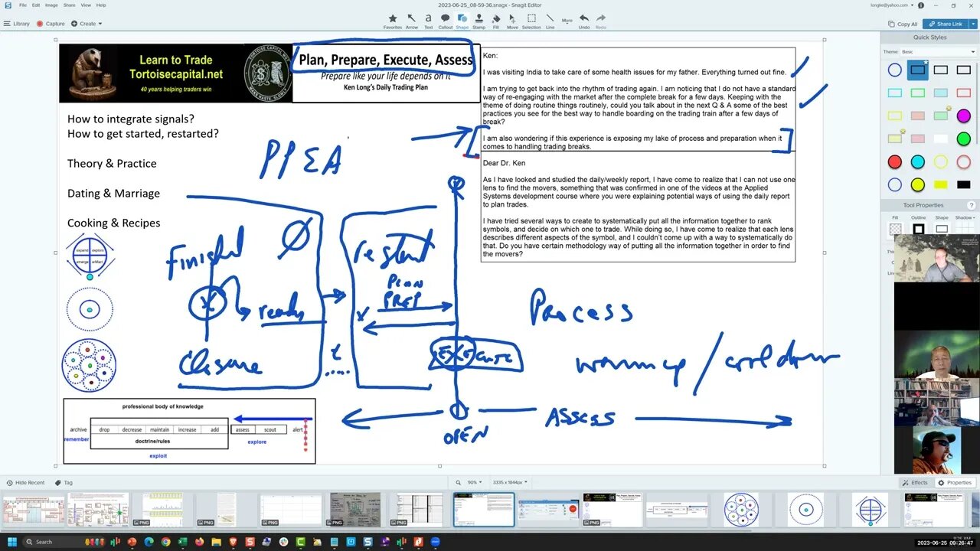
Task: Select the Favorites star tool
Action: click(393, 21)
